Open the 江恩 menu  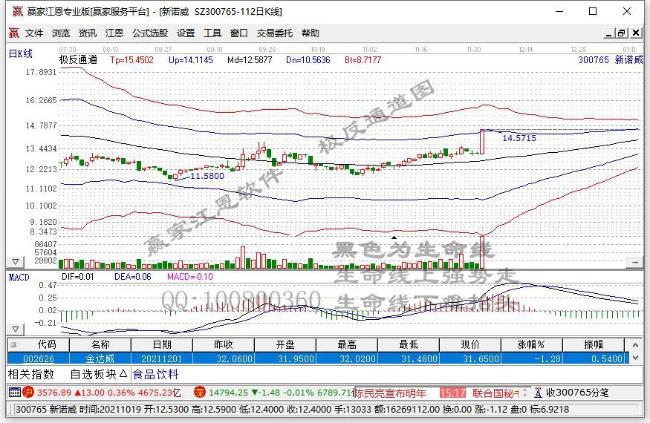pos(114,33)
